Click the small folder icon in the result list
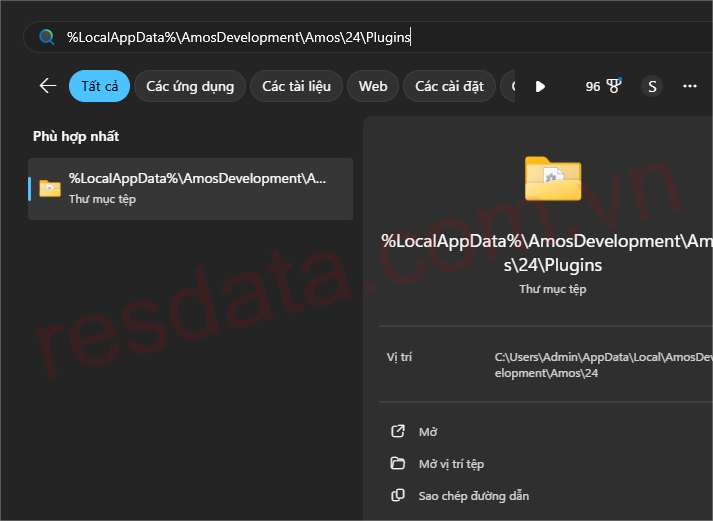The width and height of the screenshot is (713, 521). point(50,188)
